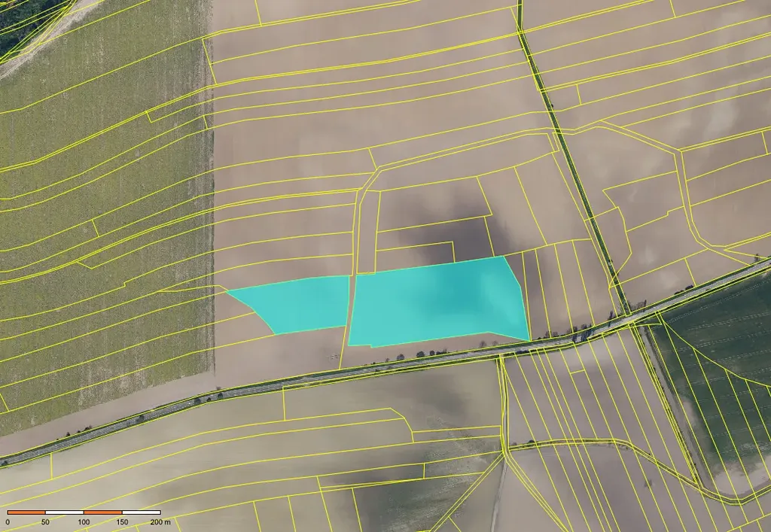This screenshot has height=532, width=771.
Task: Click the "50" label on the scale bar
Action: (x=45, y=521)
